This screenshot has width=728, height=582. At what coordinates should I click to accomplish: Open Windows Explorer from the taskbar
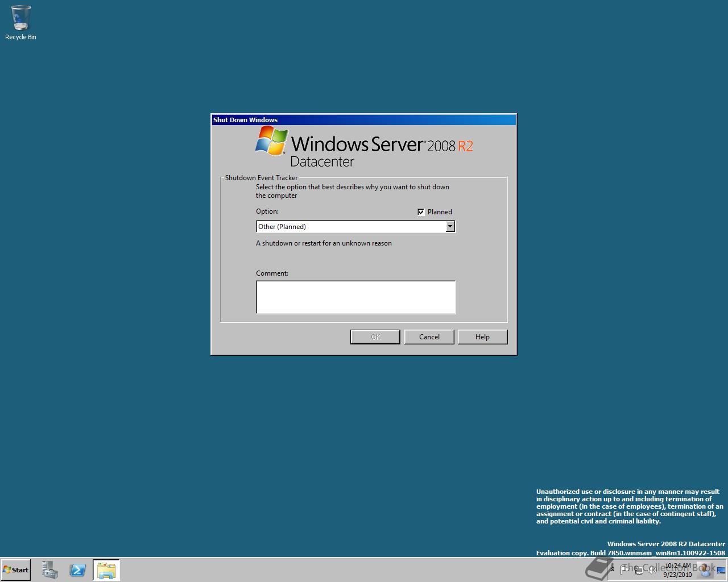[106, 570]
